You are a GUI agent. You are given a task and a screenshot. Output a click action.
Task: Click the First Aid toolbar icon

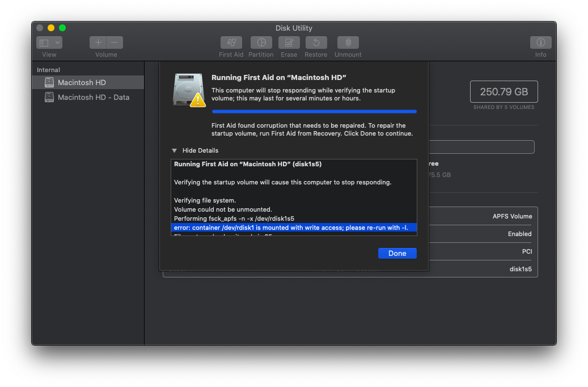(231, 43)
